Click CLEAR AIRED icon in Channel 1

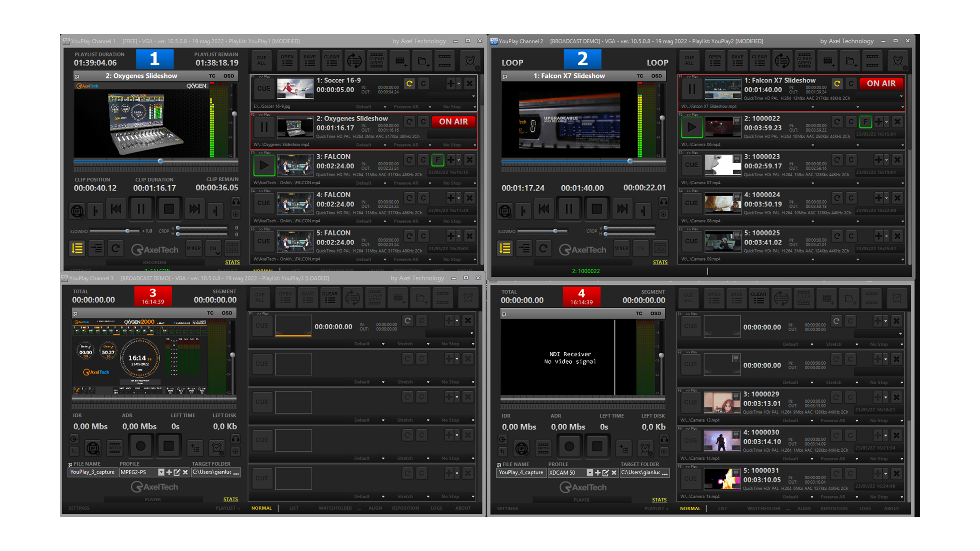point(376,61)
